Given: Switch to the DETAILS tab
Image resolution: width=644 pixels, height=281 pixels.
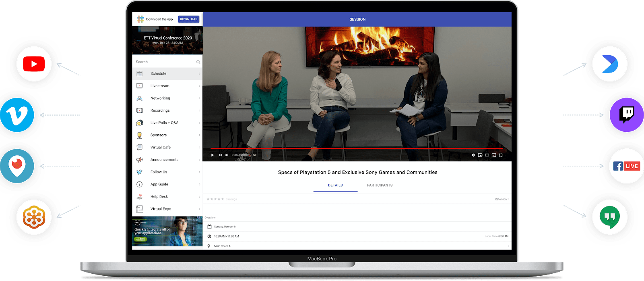Looking at the screenshot, I should (335, 185).
